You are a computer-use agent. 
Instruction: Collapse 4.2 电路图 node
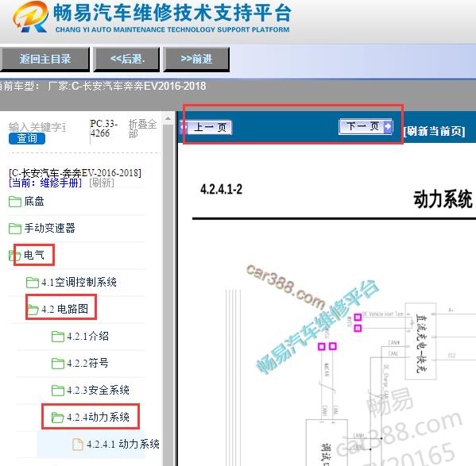[64, 310]
